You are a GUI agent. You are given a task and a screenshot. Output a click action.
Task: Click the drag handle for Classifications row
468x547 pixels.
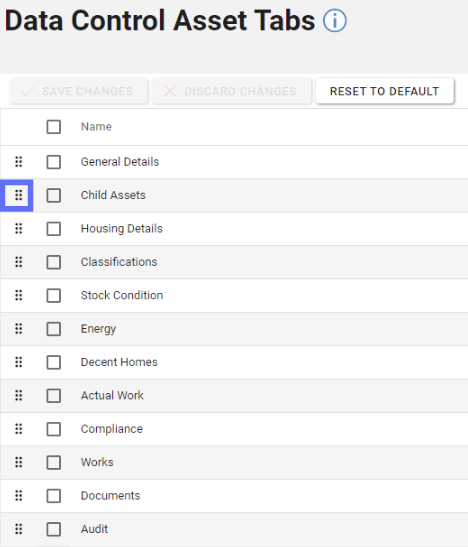(x=18, y=262)
